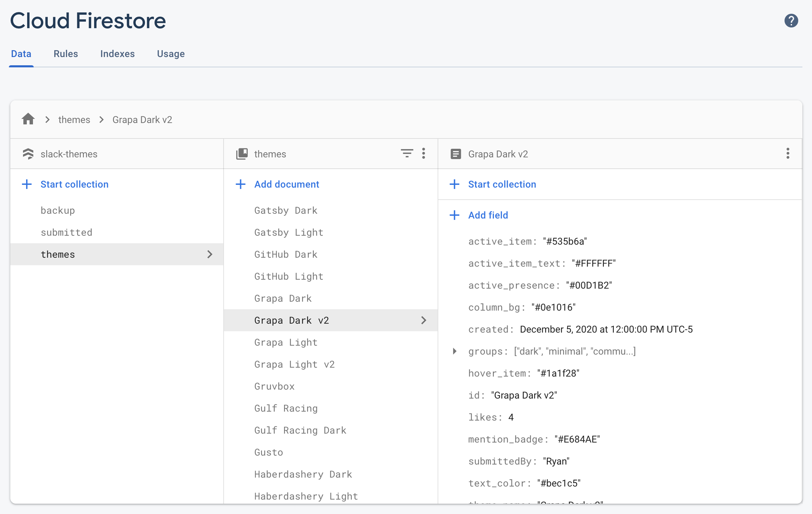Open the Usage tab
Viewport: 812px width, 514px height.
coord(171,54)
